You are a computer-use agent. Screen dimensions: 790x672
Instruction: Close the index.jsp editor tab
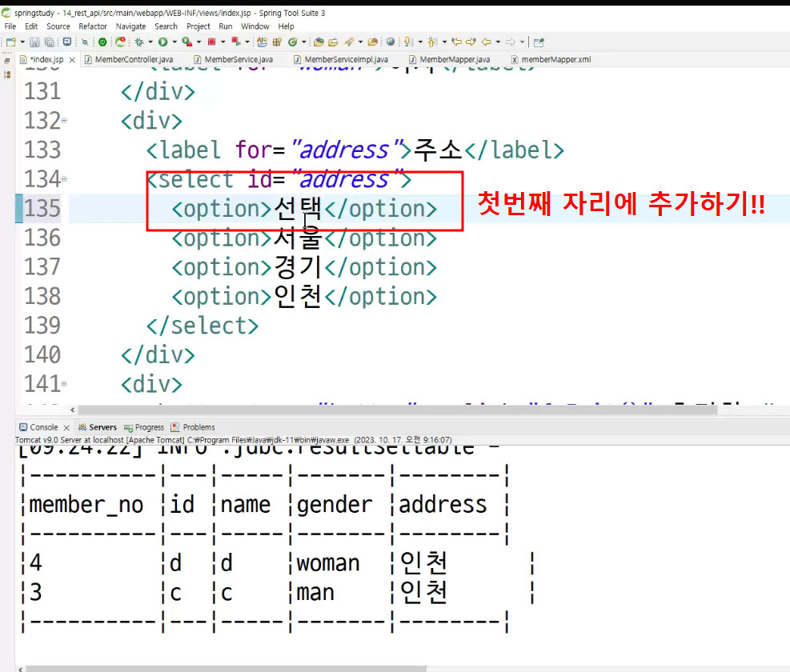72,60
